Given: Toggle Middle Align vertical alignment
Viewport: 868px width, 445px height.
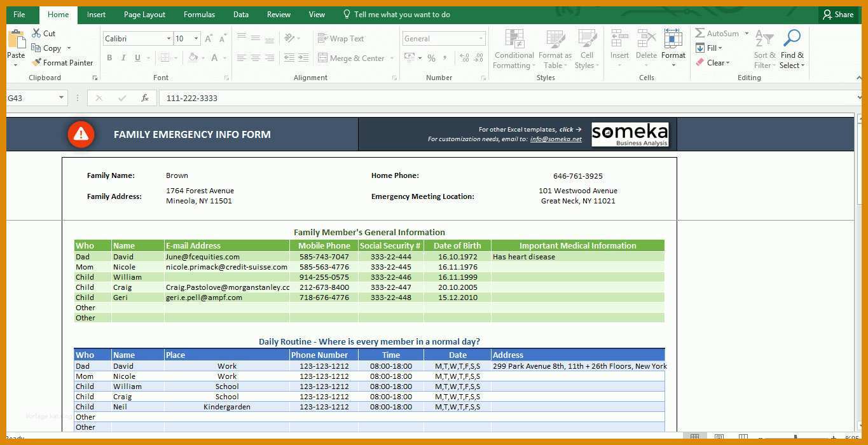Looking at the screenshot, I should click(x=256, y=38).
